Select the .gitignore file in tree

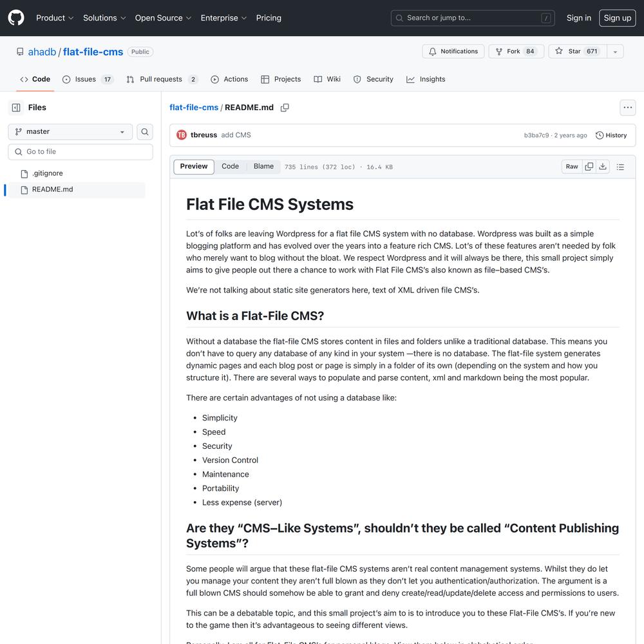pos(77,173)
